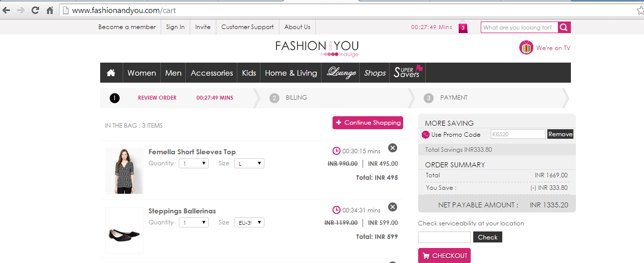Image resolution: width=644 pixels, height=263 pixels.
Task: Click the browser back arrow
Action: coord(7,10)
